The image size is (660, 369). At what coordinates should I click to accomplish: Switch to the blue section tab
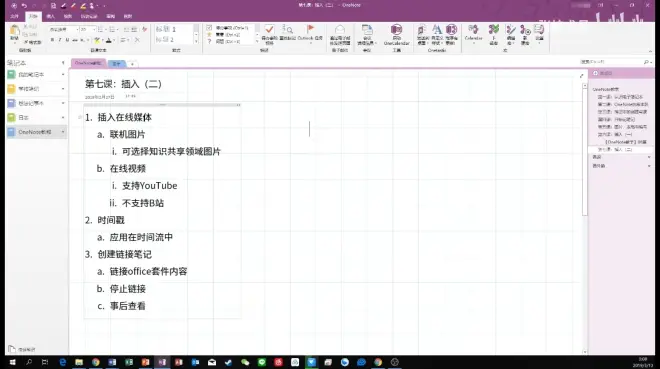click(x=117, y=64)
